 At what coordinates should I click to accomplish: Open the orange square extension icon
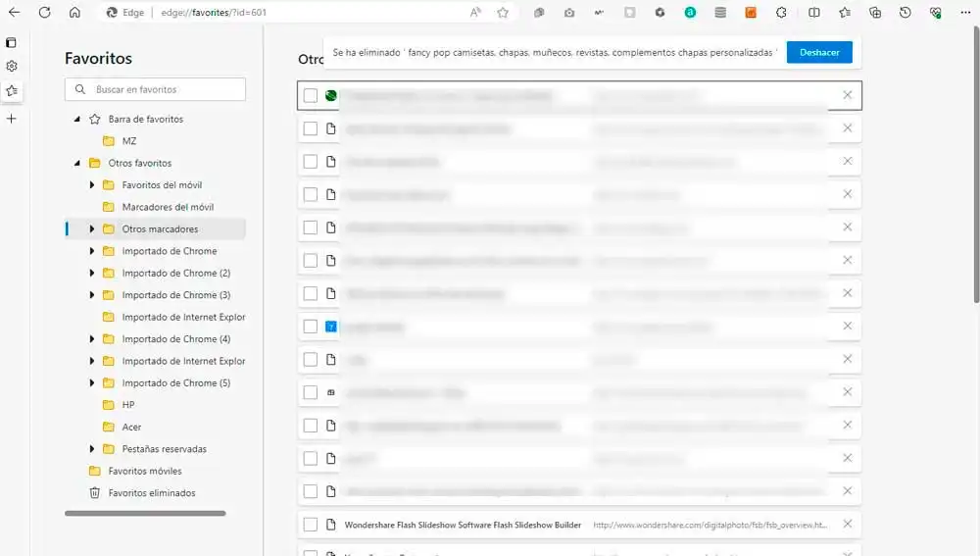pos(751,12)
